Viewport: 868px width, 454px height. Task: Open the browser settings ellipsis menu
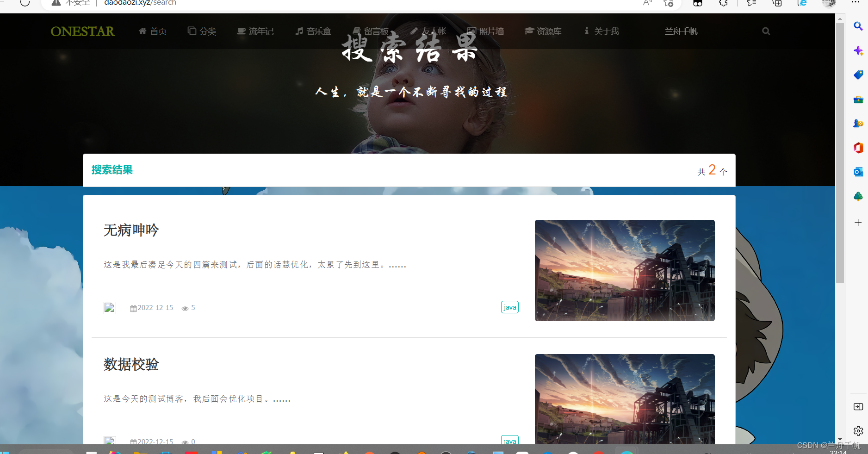(856, 3)
